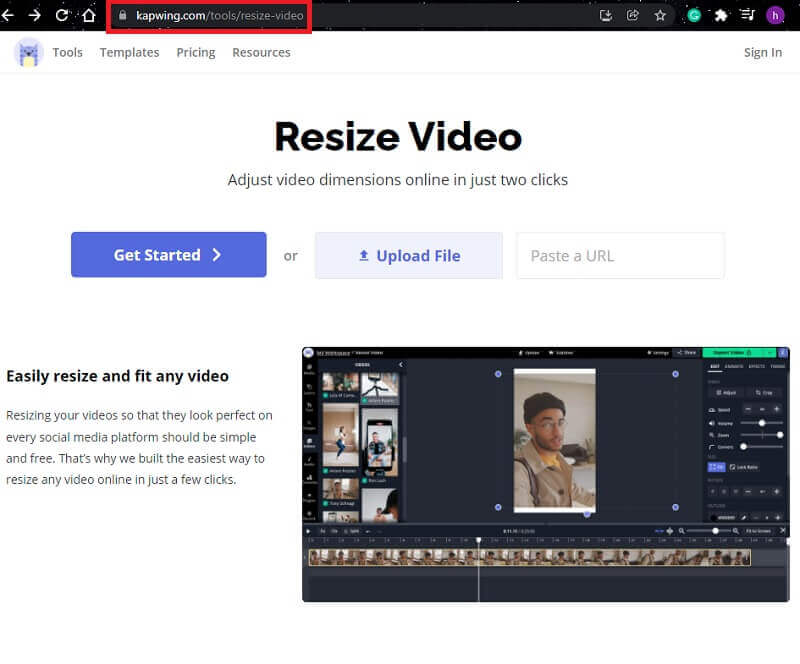Go to the Pricing page

196,53
